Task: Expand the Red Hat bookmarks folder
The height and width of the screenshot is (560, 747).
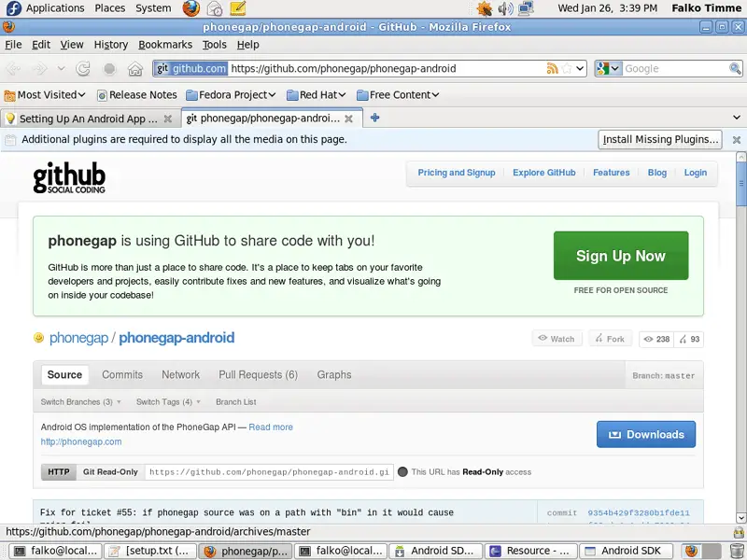Action: click(x=317, y=95)
